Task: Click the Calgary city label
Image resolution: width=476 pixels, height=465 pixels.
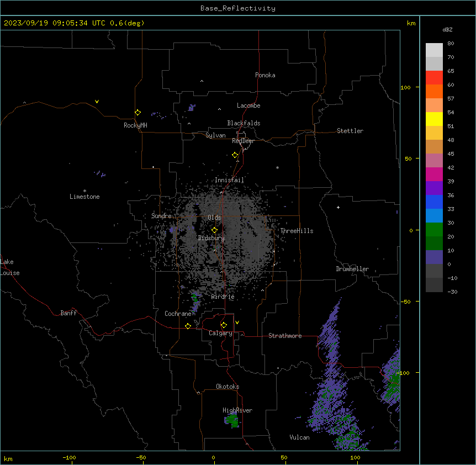Action: click(220, 333)
